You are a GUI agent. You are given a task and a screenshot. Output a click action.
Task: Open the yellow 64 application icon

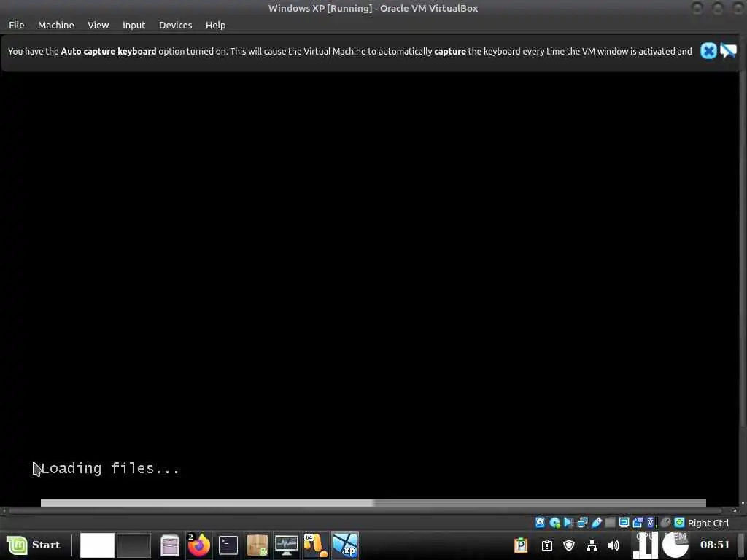click(x=315, y=545)
